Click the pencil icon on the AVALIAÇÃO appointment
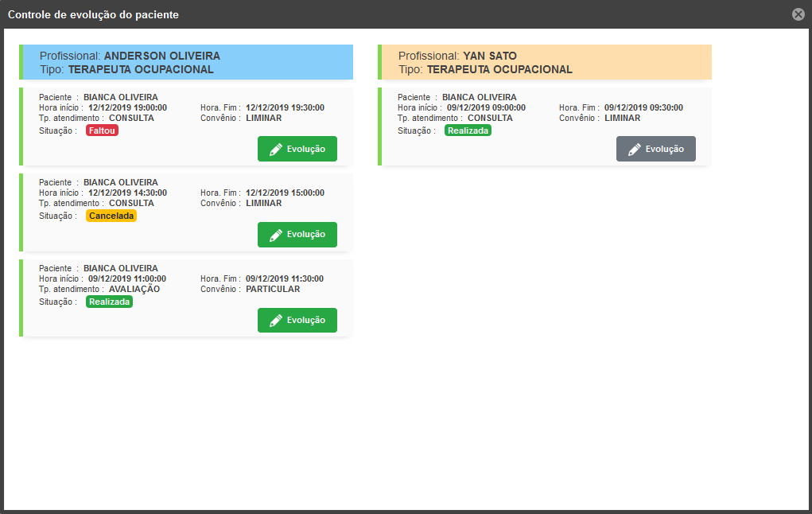The height and width of the screenshot is (514, 812). [276, 320]
